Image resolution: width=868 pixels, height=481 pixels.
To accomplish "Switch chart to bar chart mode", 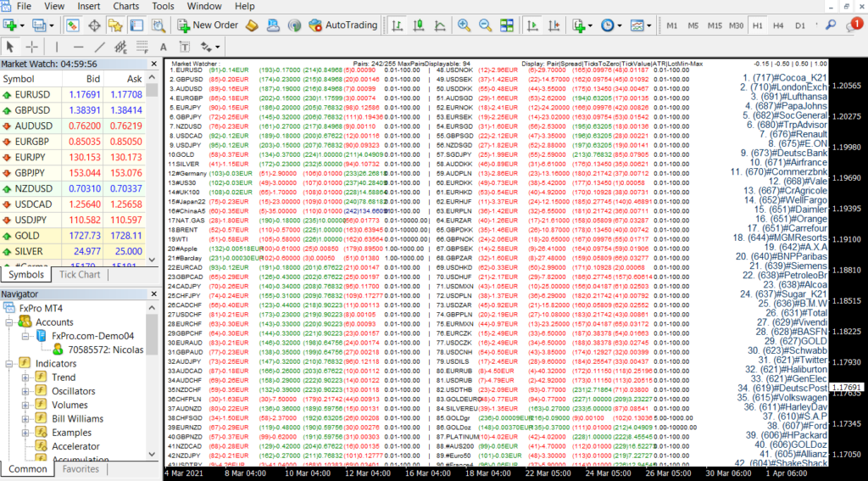I will click(x=397, y=25).
